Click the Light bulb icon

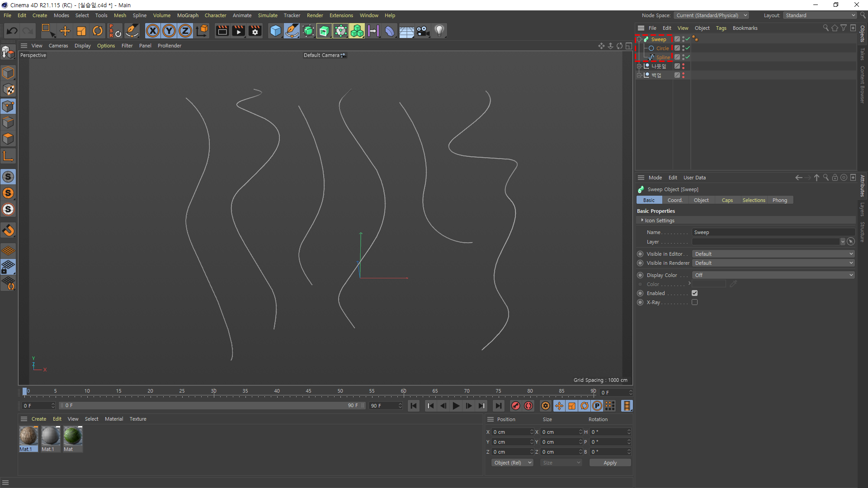[439, 31]
